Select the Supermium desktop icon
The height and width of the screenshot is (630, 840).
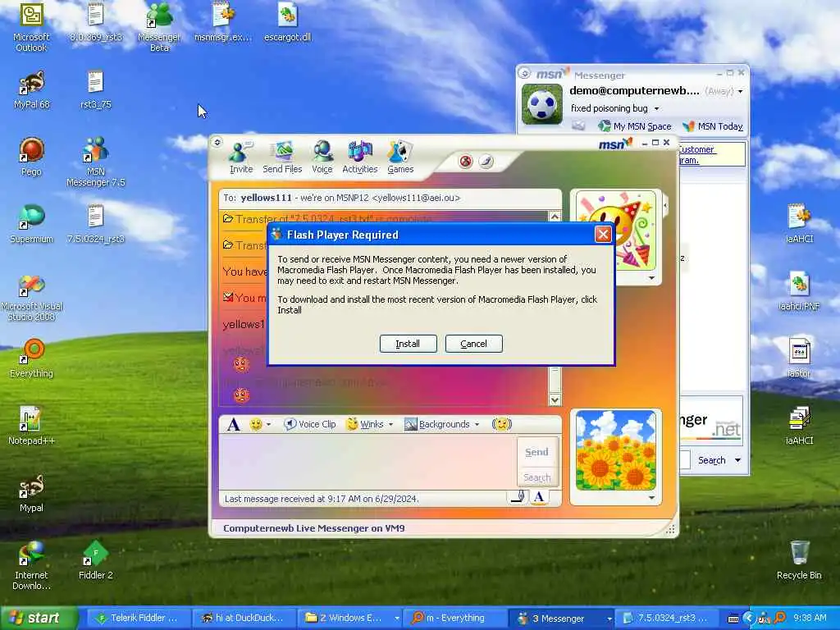[31, 224]
